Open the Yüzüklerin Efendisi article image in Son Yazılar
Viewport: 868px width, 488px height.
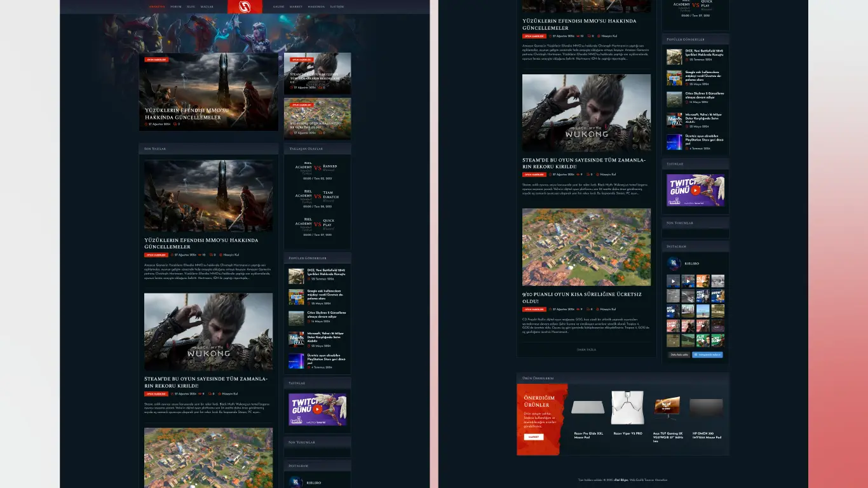coord(208,196)
